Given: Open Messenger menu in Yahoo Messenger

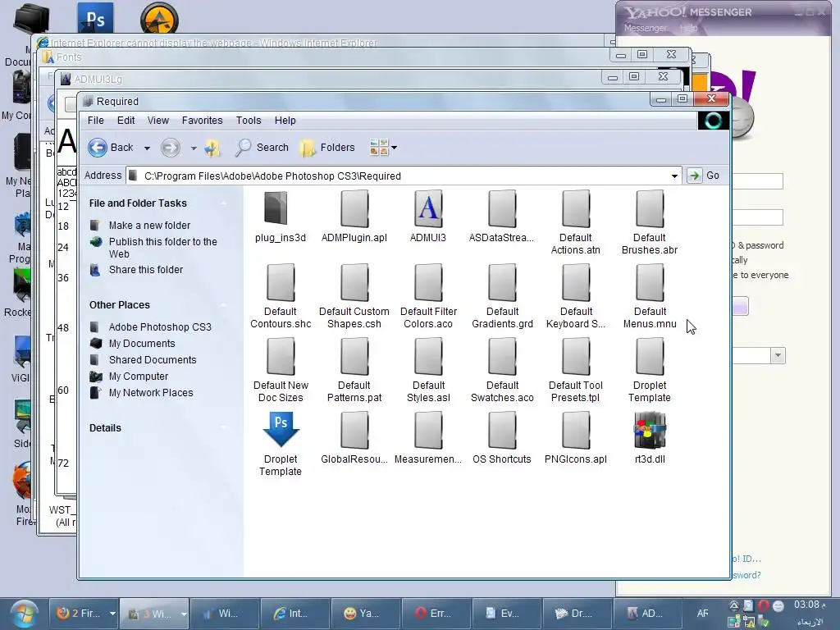Looking at the screenshot, I should [x=645, y=28].
